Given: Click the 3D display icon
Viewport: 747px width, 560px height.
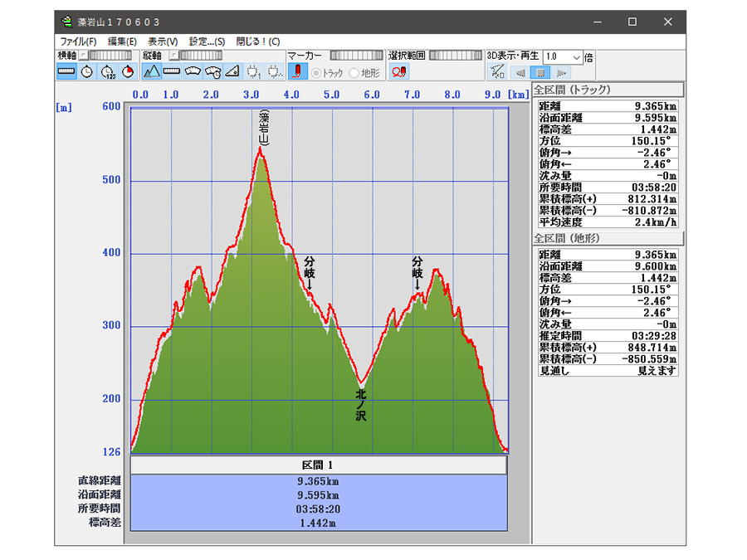Looking at the screenshot, I should [497, 71].
